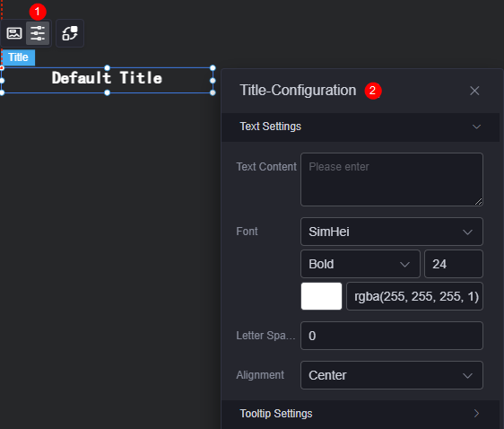This screenshot has width=504, height=429.
Task: Select the Default Title widget text
Action: click(107, 78)
